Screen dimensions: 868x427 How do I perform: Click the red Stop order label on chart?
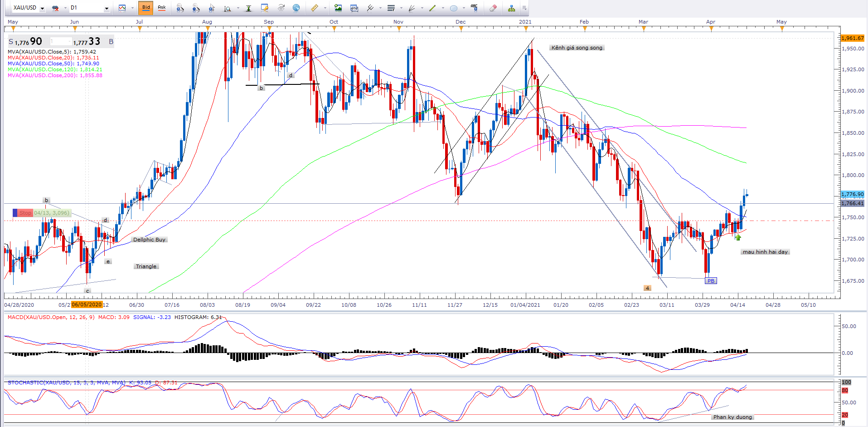click(x=25, y=213)
